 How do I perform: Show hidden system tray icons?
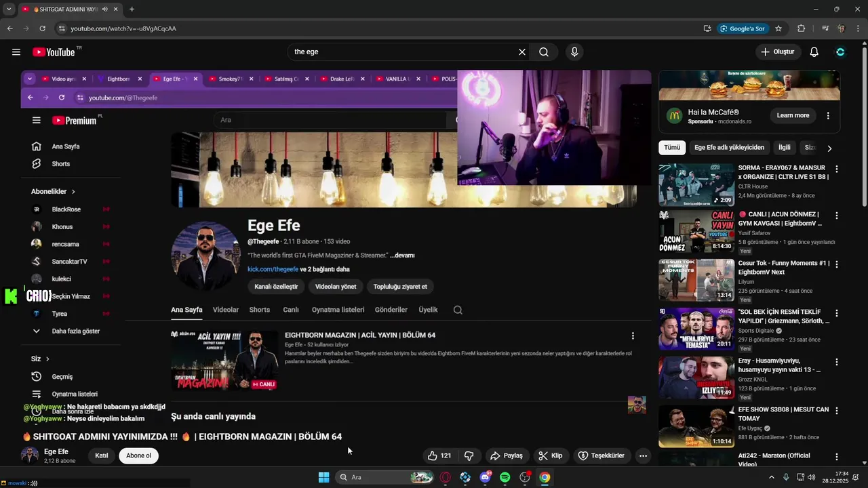click(x=771, y=477)
